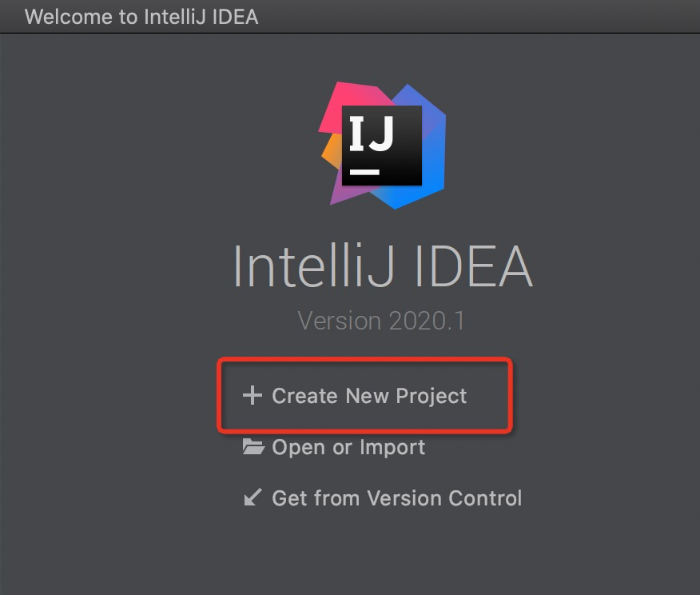This screenshot has width=700, height=595.
Task: Choose Open or Import
Action: tap(348, 447)
